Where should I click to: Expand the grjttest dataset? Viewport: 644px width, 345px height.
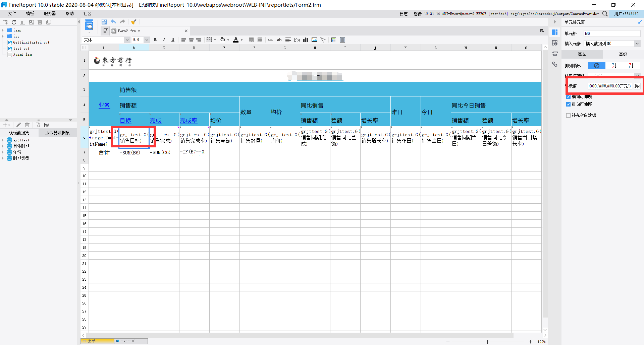tap(3, 140)
